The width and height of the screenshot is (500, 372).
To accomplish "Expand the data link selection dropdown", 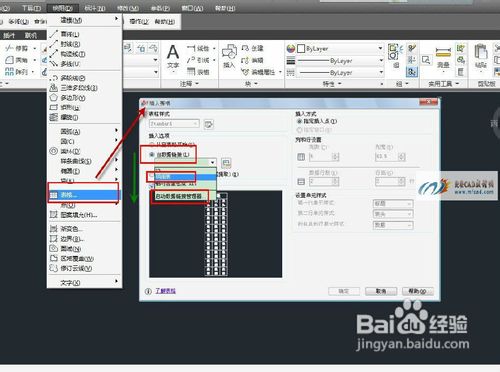I will [212, 162].
